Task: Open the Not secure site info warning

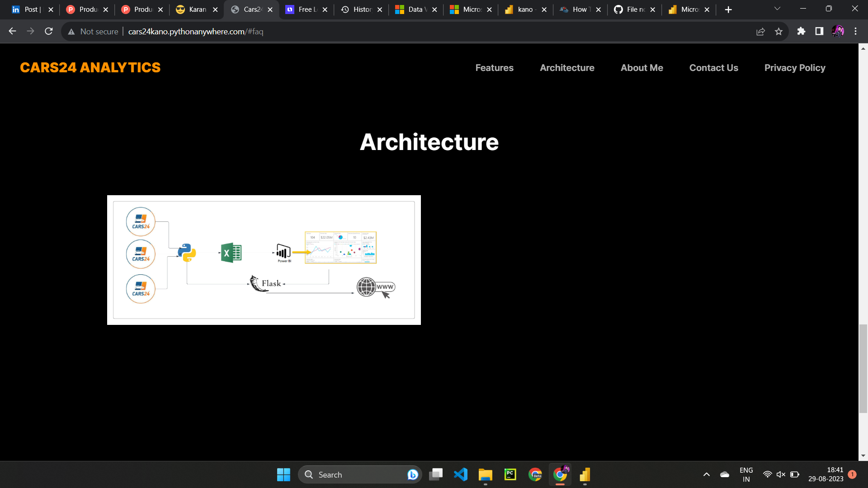Action: coord(93,32)
